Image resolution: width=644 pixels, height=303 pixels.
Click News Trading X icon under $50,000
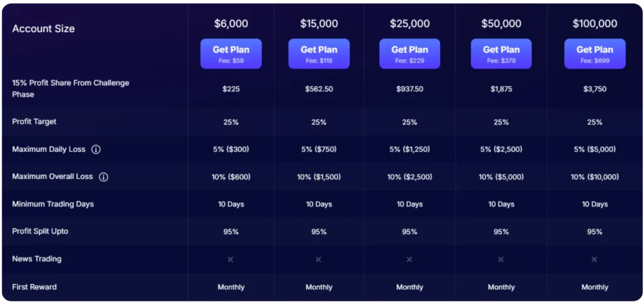pos(501,260)
